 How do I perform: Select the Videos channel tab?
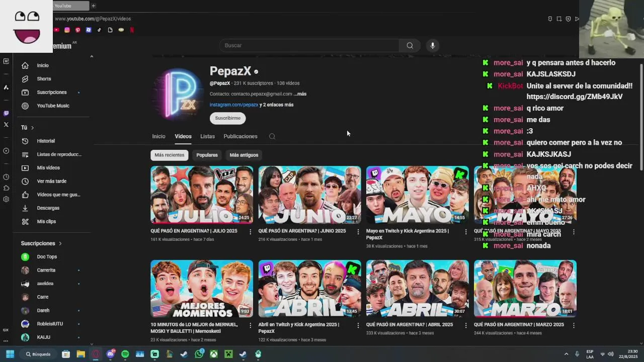tap(183, 136)
